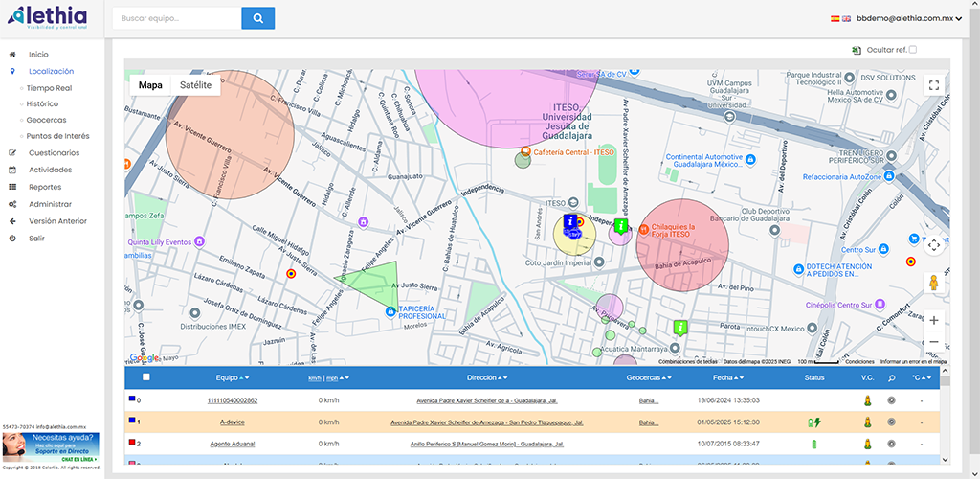
Task: Check the select-all checkbox in table header
Action: pos(146,377)
